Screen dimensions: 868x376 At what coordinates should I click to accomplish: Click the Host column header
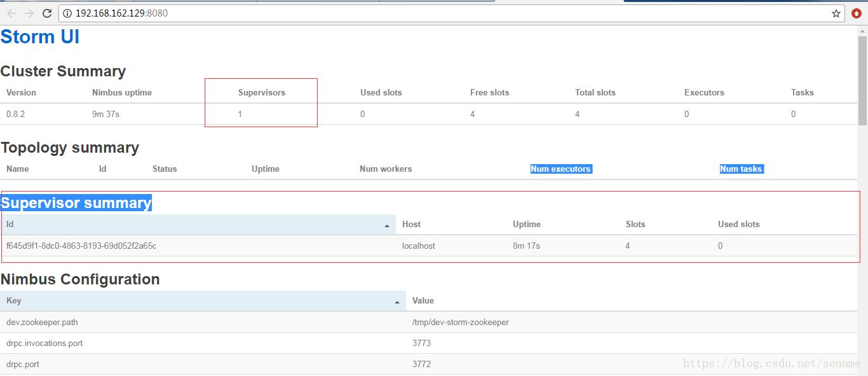tap(412, 225)
